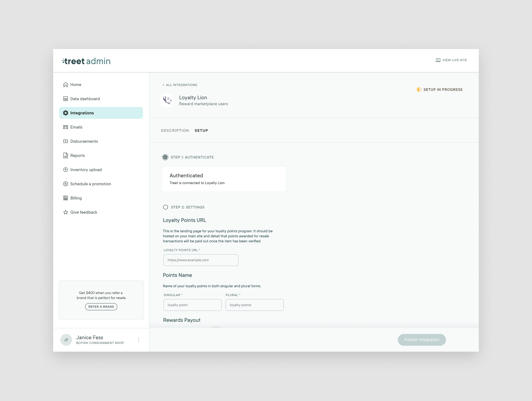This screenshot has height=401, width=532.
Task: Switch to the Description tab
Action: point(175,131)
